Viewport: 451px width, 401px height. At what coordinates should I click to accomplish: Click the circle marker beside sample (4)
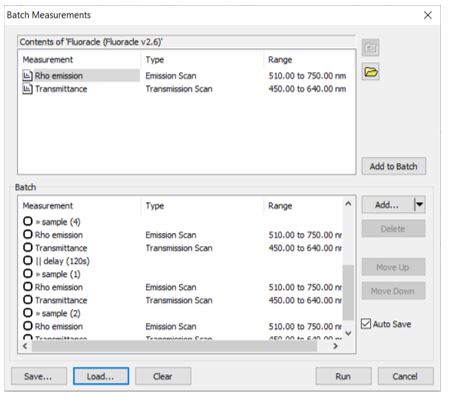click(x=28, y=221)
